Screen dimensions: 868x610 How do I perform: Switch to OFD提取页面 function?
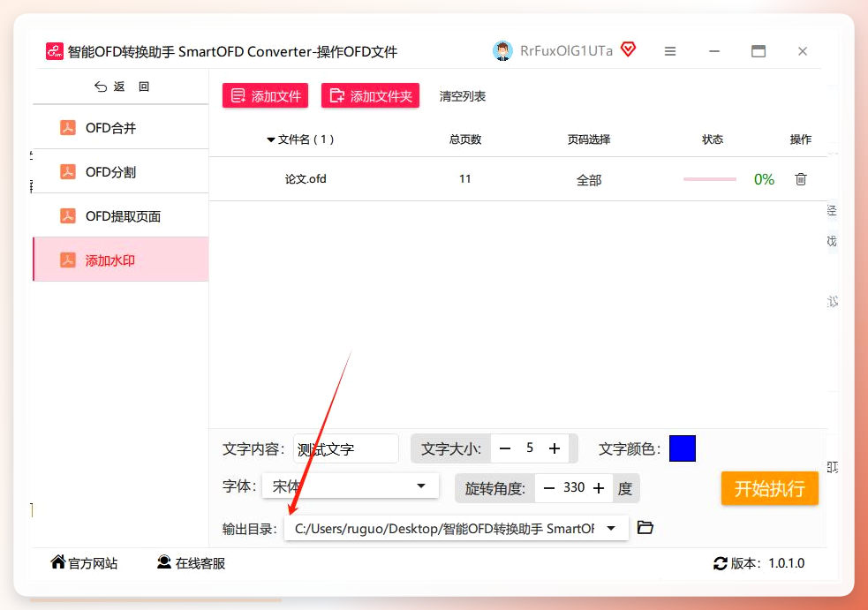121,216
